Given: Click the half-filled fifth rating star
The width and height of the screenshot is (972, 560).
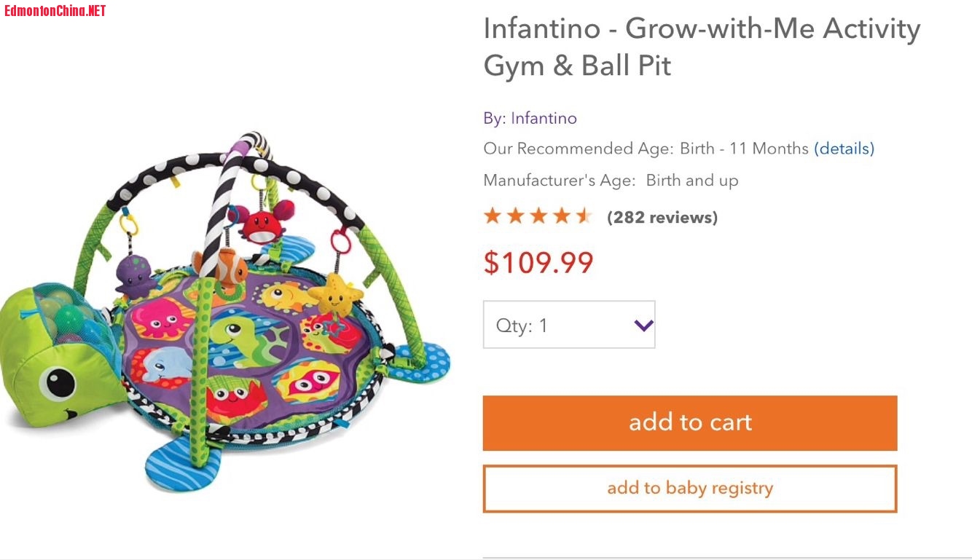Looking at the screenshot, I should [x=584, y=216].
